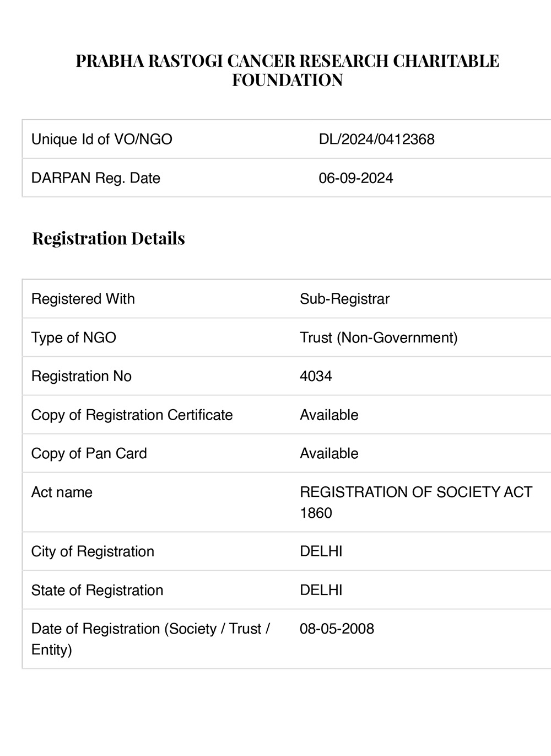
Task: Click the date value 06-09-2024
Action: (x=356, y=178)
